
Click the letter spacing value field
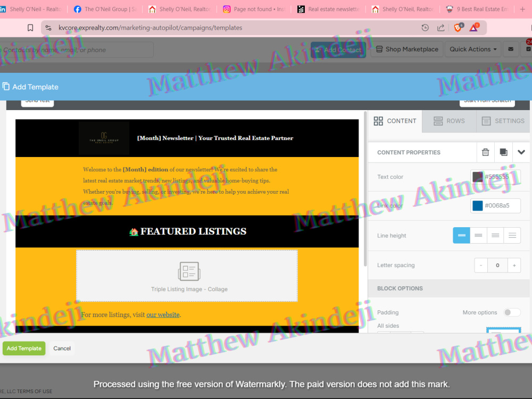pyautogui.click(x=497, y=265)
